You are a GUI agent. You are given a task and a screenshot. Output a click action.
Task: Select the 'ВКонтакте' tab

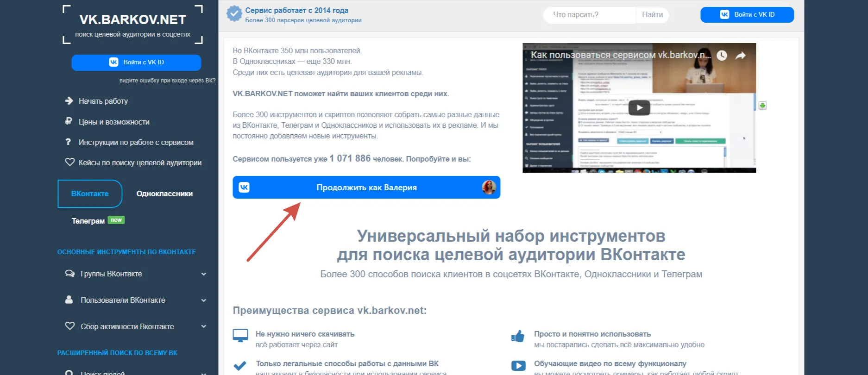(90, 194)
